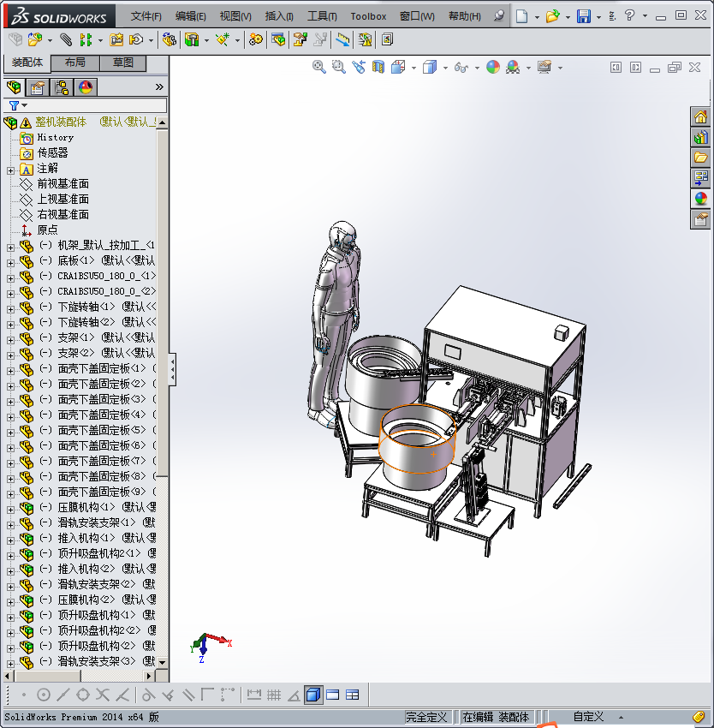Open the PropertyManager panel tab
The image size is (714, 728).
pos(37,87)
